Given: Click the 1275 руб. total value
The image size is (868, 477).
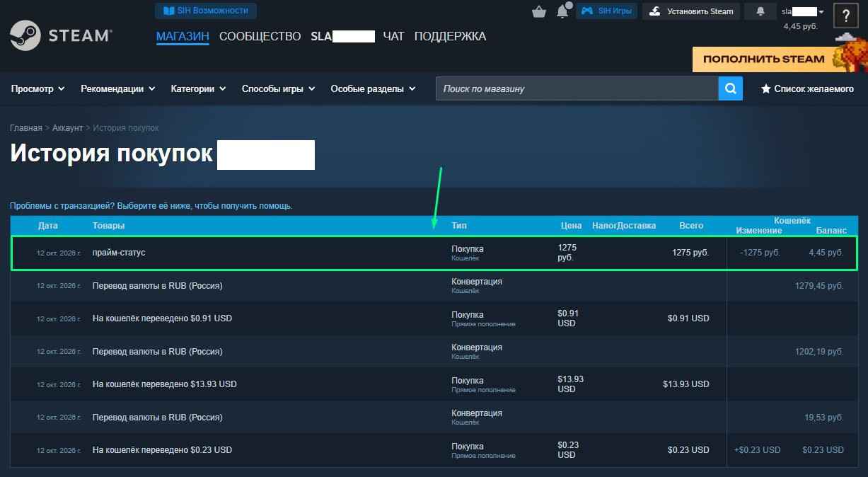Looking at the screenshot, I should (690, 253).
